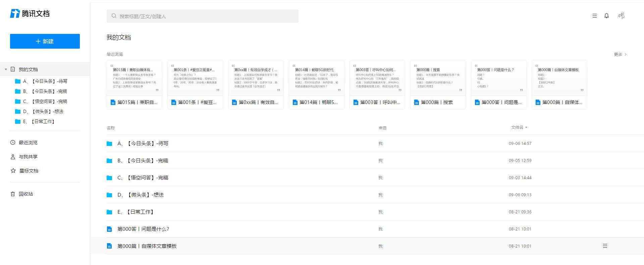Go to 最近浏览
Image resolution: width=644 pixels, height=265 pixels.
[28, 143]
